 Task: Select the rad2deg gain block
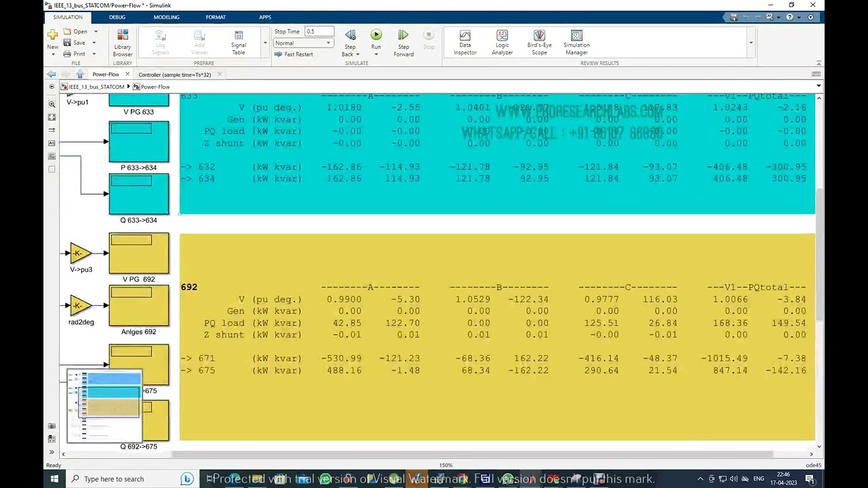80,306
